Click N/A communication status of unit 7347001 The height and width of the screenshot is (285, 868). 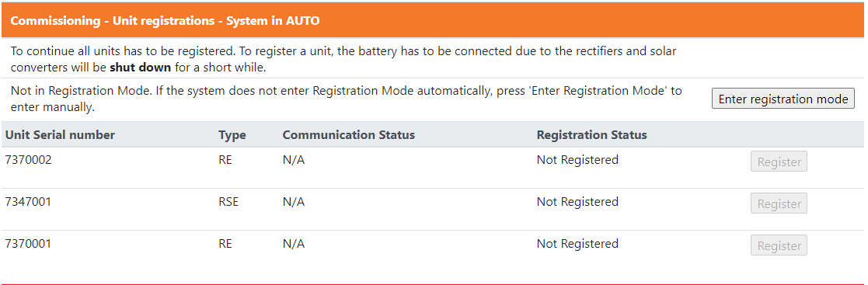[294, 202]
